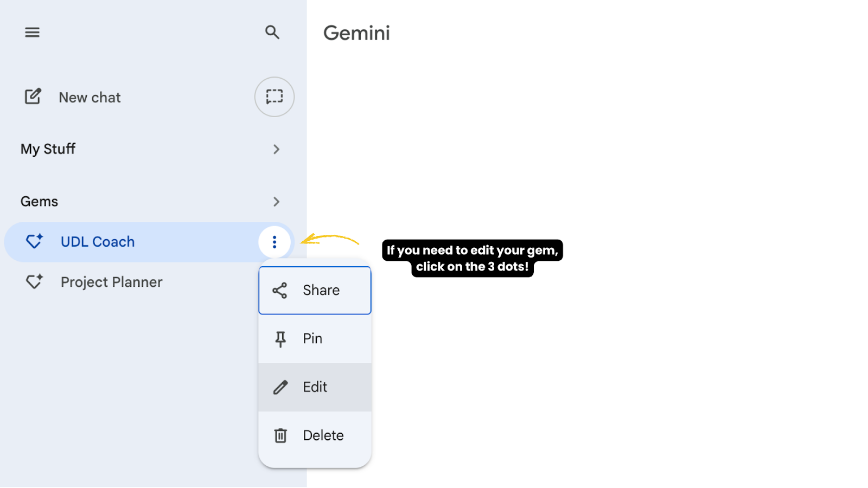The width and height of the screenshot is (868, 488).
Task: Click the search magnifier icon
Action: 272,33
